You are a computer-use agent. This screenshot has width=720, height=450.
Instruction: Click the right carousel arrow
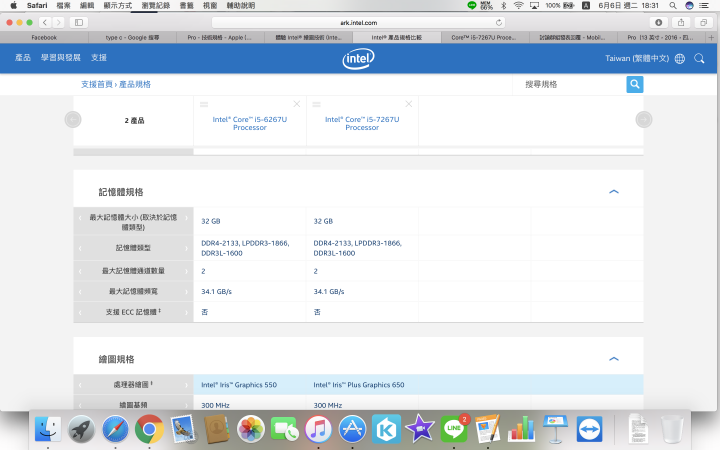[644, 119]
